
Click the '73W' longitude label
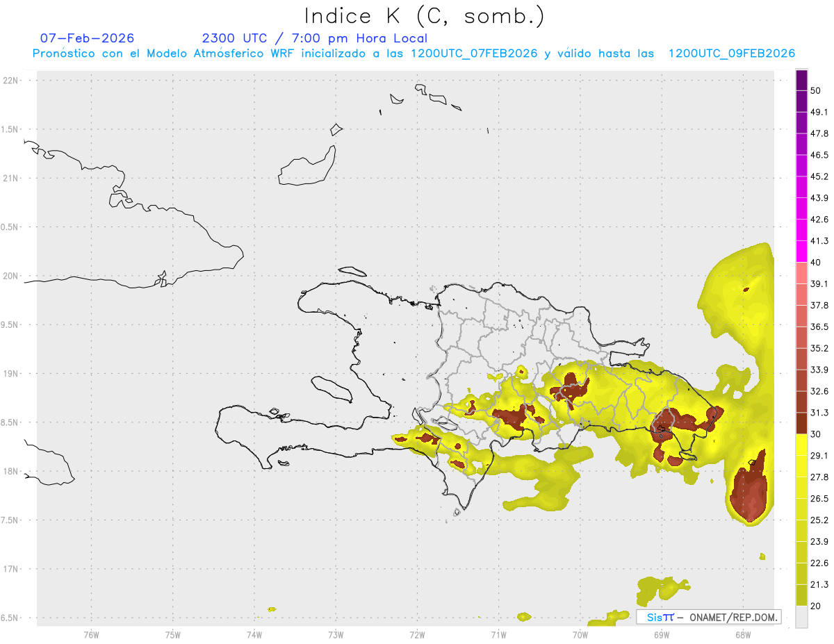[336, 634]
